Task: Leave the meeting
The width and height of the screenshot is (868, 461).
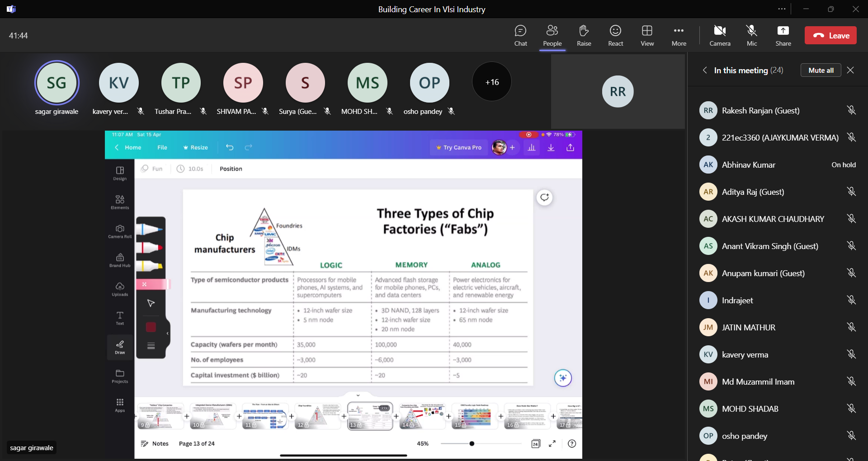Action: [x=830, y=36]
